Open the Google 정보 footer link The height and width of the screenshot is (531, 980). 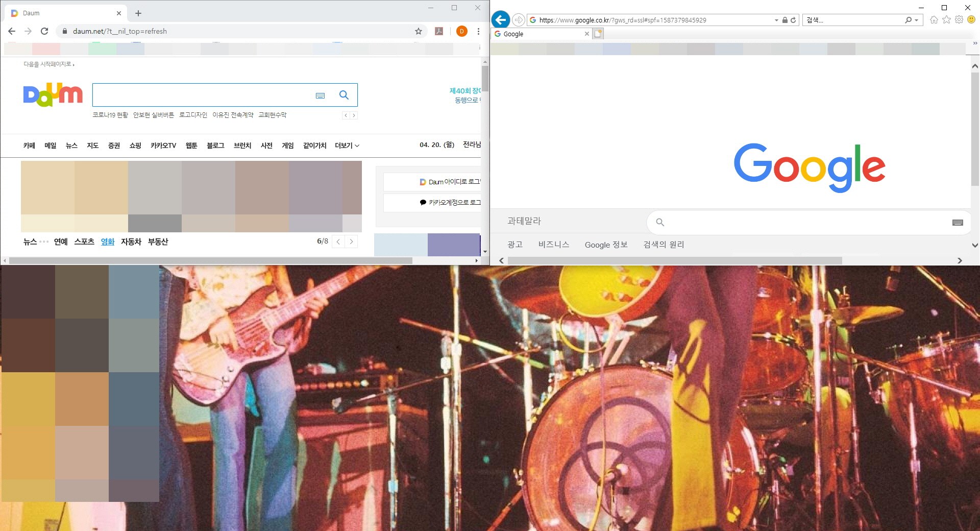[x=606, y=245]
